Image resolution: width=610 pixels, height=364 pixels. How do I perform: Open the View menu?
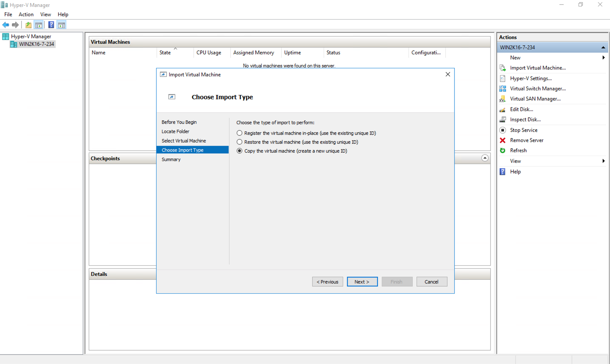pos(46,14)
